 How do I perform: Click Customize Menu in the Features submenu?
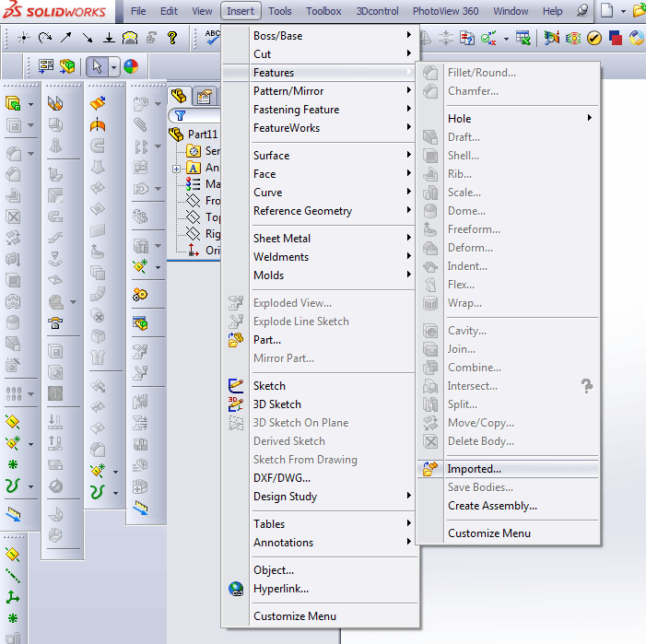click(507, 533)
